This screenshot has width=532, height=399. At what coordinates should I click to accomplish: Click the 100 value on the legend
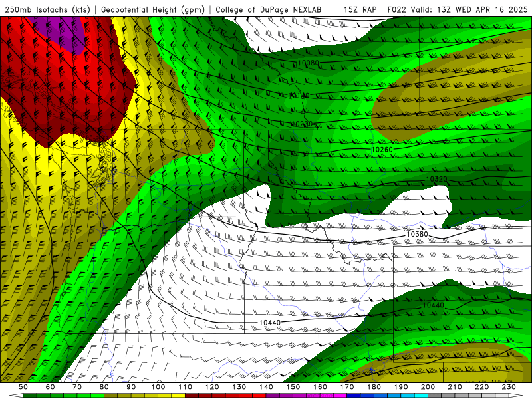158,387
